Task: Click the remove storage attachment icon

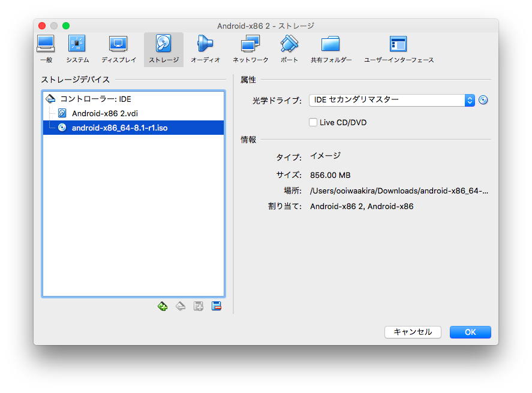Action: [x=217, y=306]
